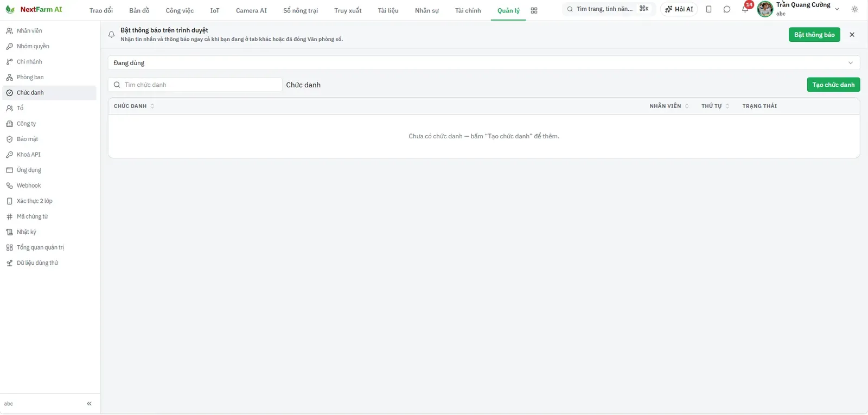Open the Hỏi AI assistant button
Image resolution: width=868 pixels, height=415 pixels.
pyautogui.click(x=679, y=9)
